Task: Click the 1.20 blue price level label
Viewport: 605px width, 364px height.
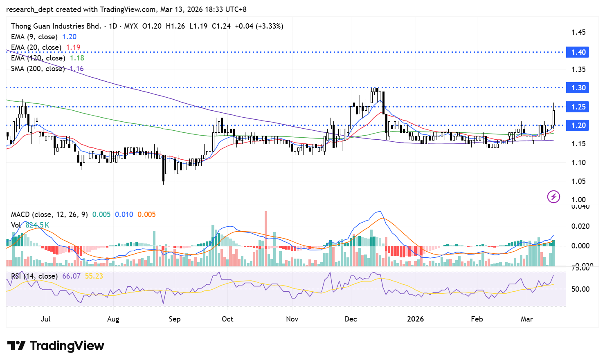Action: [x=578, y=125]
